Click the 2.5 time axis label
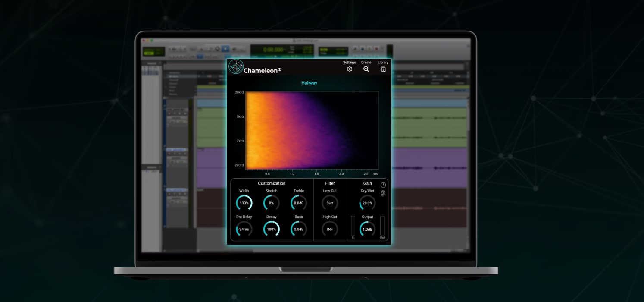 (x=366, y=174)
